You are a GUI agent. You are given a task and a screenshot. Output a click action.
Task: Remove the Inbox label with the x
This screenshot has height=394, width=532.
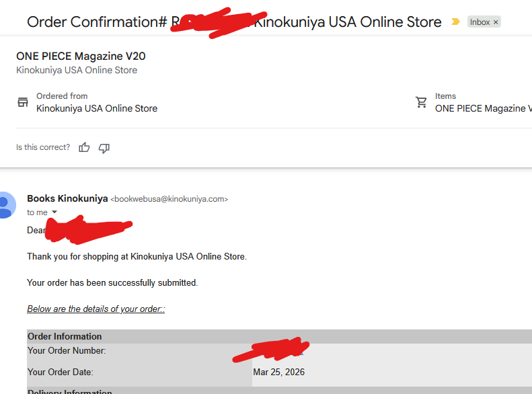496,22
